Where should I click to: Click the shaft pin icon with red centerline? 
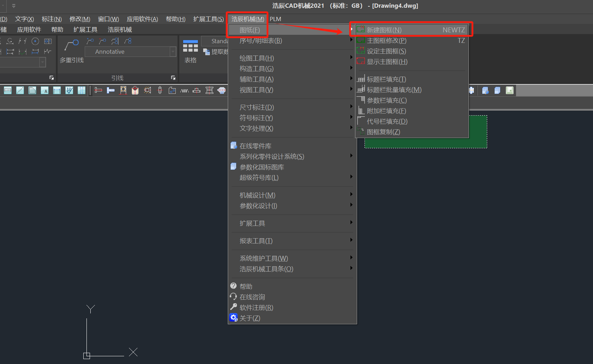coord(160,90)
